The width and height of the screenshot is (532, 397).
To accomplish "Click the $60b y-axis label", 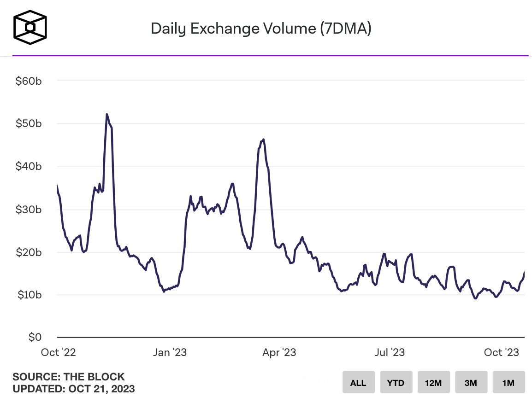I will point(30,81).
